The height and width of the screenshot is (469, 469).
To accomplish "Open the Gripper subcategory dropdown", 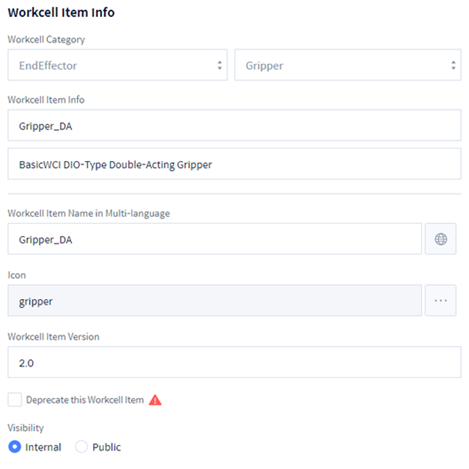I will (348, 65).
